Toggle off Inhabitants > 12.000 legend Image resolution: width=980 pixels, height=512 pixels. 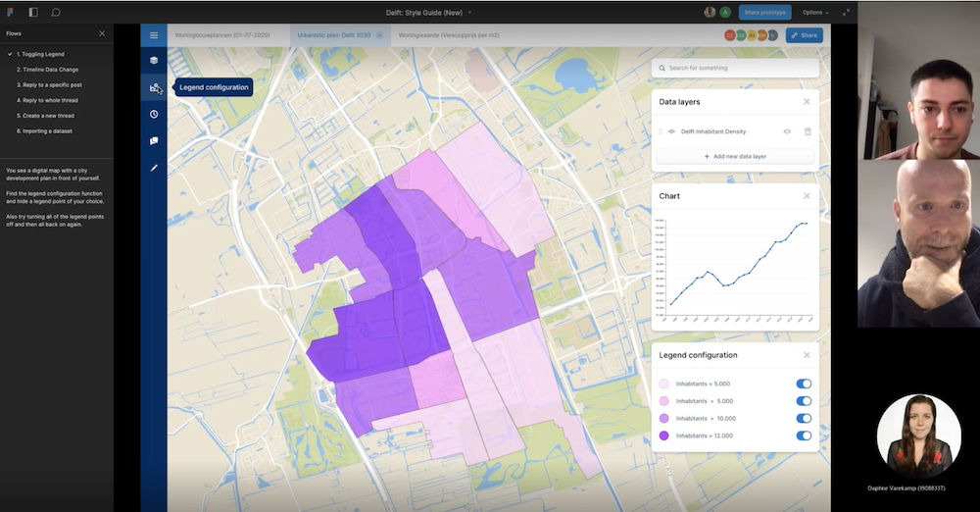(804, 435)
